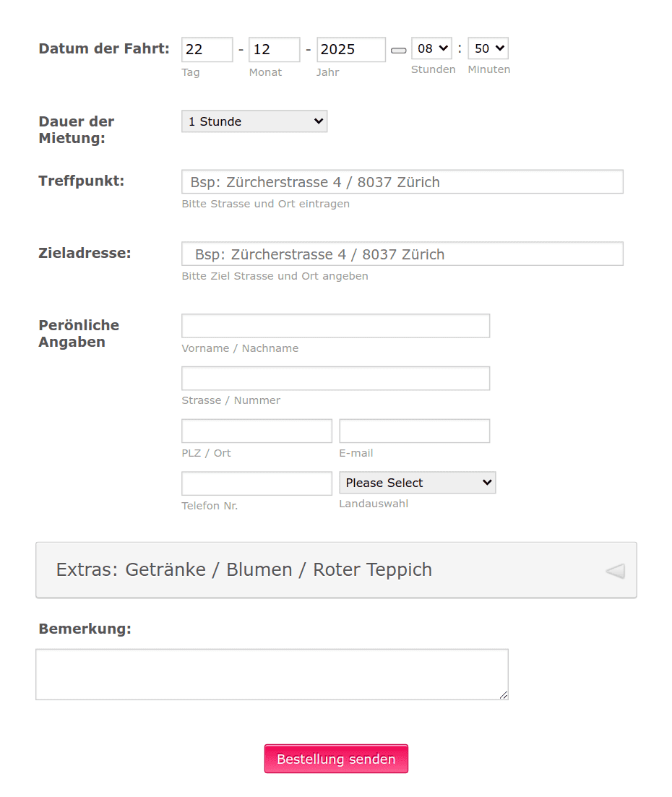This screenshot has width=672, height=797.
Task: Select the Tag day field showing 22
Action: [x=207, y=49]
